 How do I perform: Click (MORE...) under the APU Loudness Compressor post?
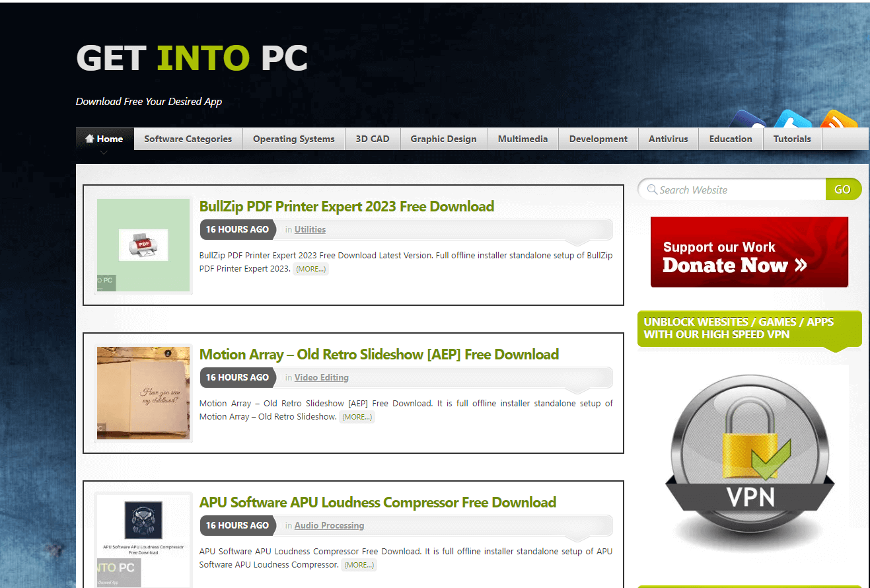pos(359,565)
